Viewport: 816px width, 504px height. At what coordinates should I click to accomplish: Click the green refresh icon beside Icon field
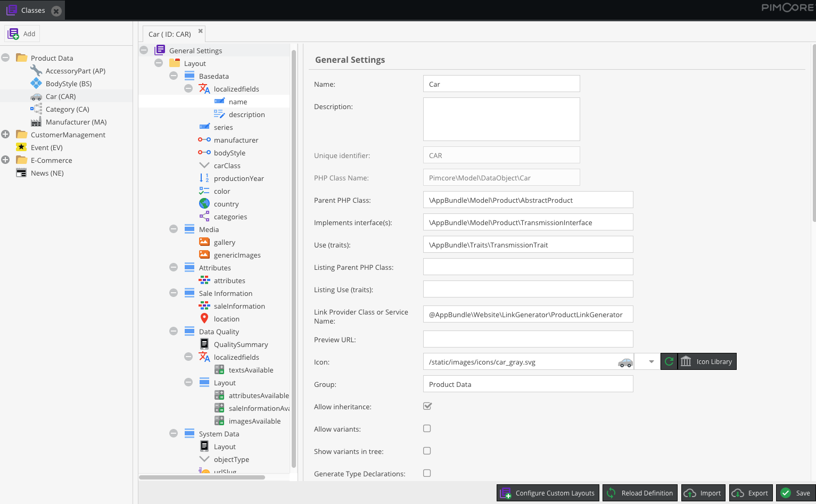click(x=669, y=361)
